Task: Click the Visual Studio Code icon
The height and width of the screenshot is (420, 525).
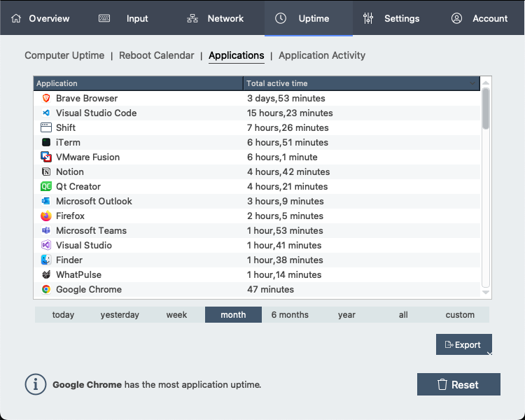Action: click(x=46, y=113)
